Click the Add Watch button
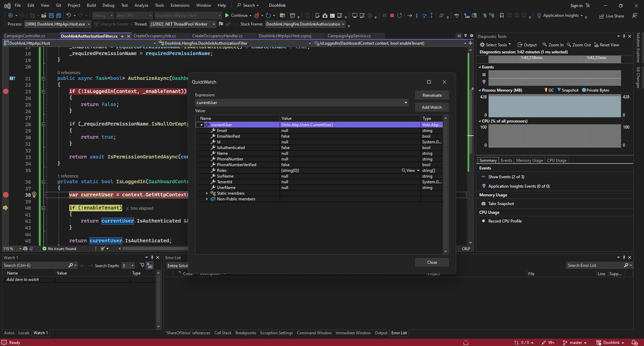Image resolution: width=644 pixels, height=346 pixels. coord(432,107)
